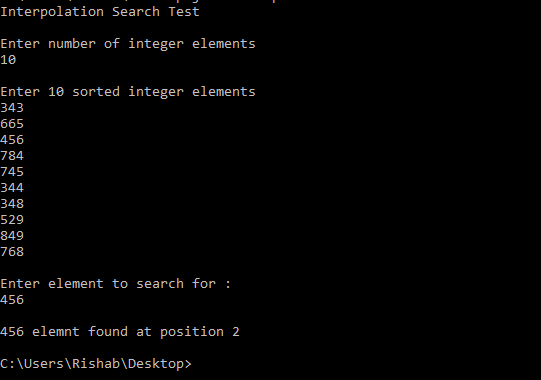Click the C:\Users\Rishab\Desktop> command prompt
Image resolution: width=541 pixels, height=380 pixels.
tap(96, 364)
